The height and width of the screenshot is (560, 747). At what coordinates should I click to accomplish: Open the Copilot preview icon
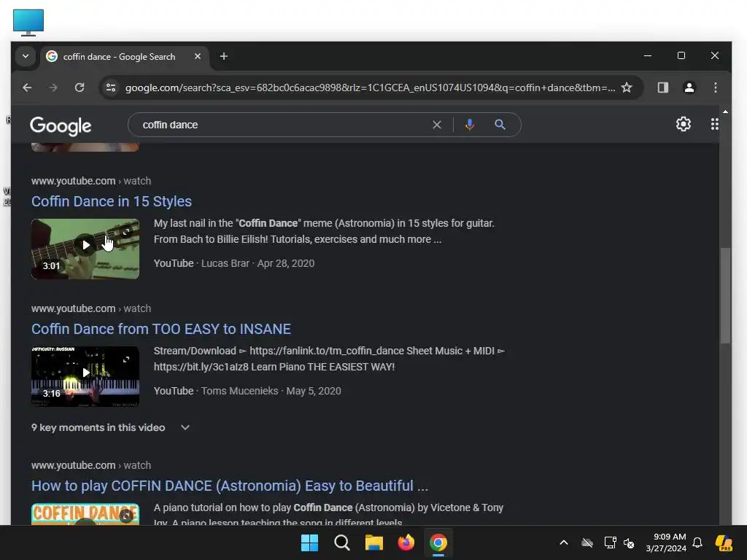point(724,542)
